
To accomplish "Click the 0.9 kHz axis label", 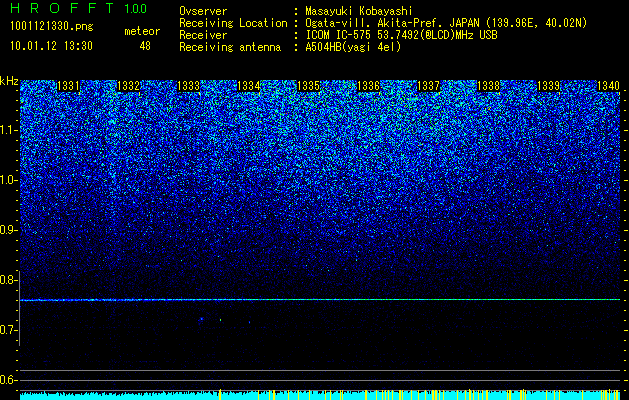I will (x=8, y=230).
